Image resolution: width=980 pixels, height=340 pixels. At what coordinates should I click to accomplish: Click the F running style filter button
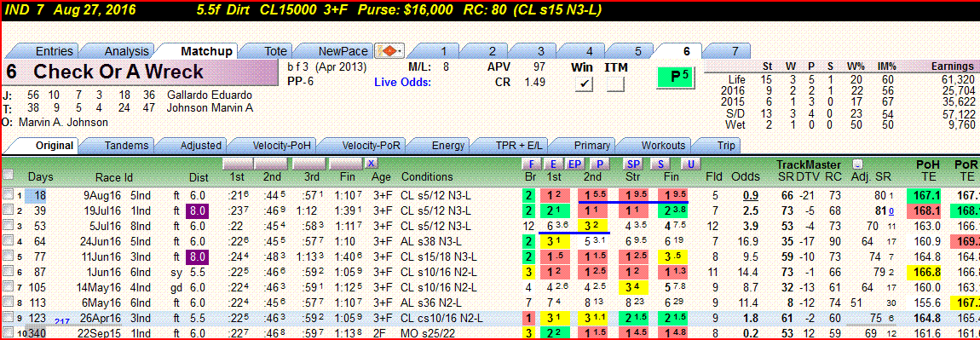[530, 163]
